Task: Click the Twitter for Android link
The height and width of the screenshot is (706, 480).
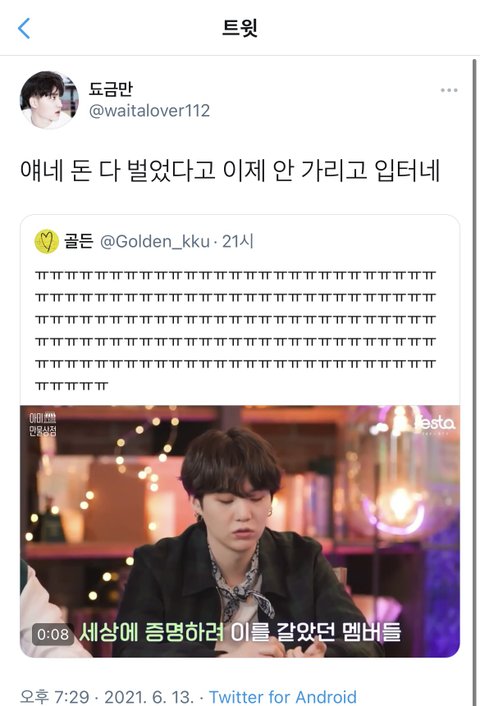Action: [x=283, y=697]
